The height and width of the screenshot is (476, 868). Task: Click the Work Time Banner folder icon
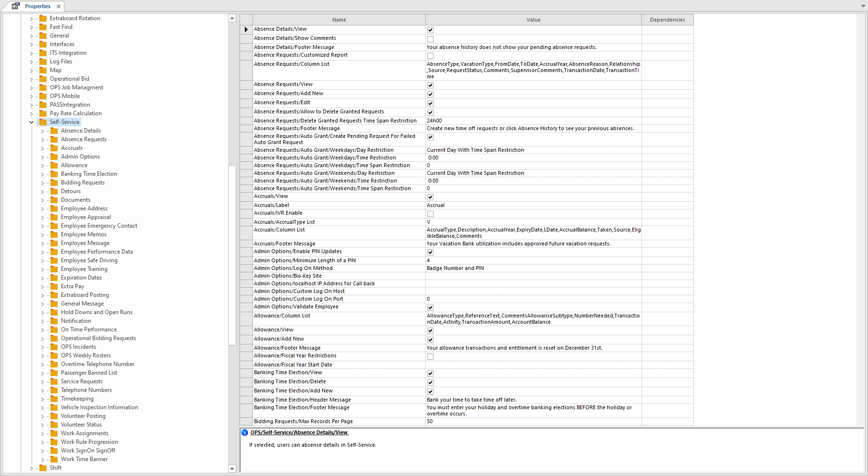click(x=54, y=459)
